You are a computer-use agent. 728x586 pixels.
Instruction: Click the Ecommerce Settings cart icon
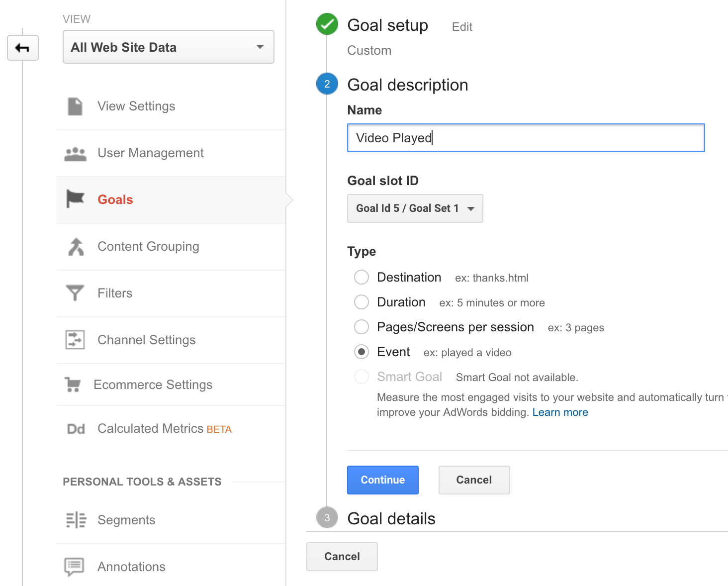click(73, 385)
